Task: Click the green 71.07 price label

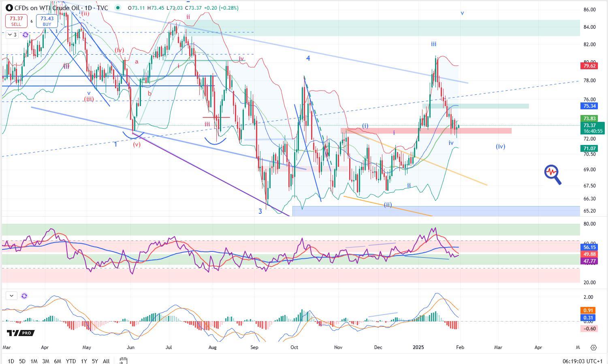Action: pos(589,149)
